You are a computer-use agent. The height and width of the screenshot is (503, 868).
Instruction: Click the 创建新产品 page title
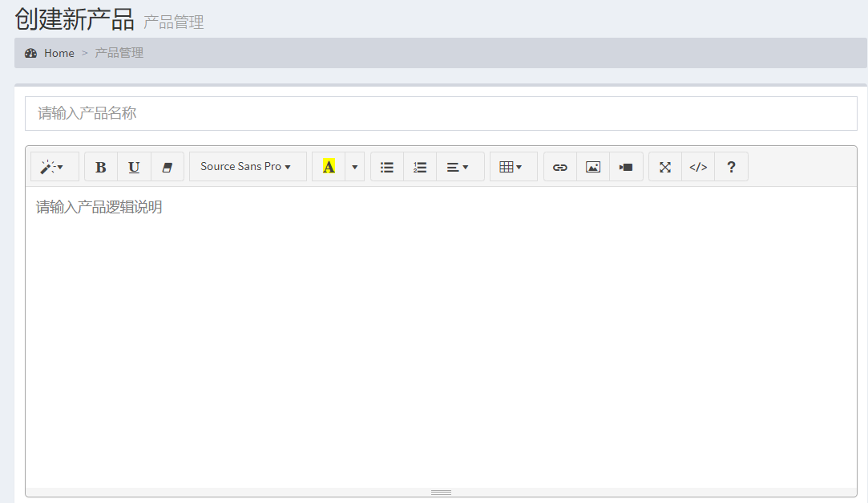(x=75, y=19)
